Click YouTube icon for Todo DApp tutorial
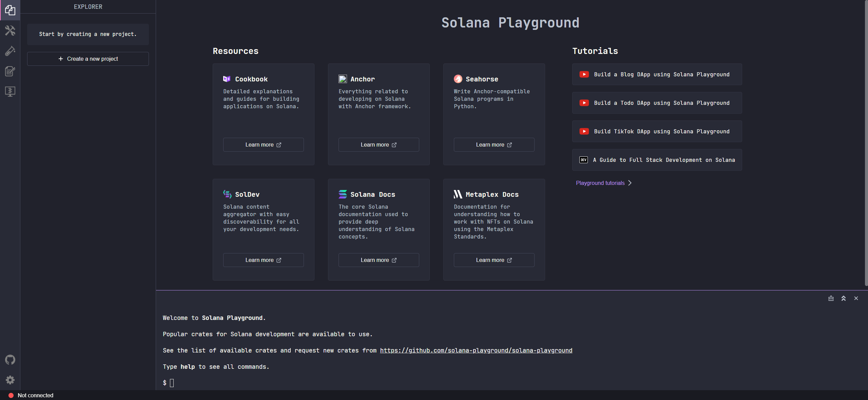Viewport: 868px width, 400px height. click(x=584, y=103)
